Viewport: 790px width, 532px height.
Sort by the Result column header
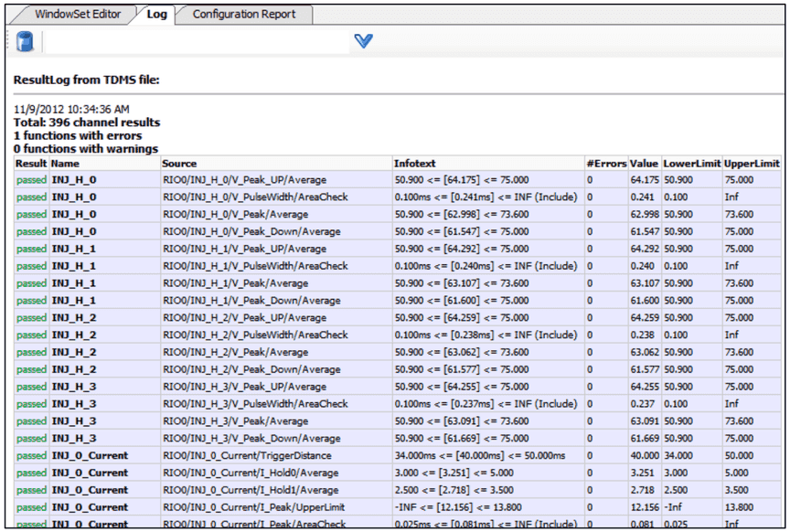[x=31, y=164]
